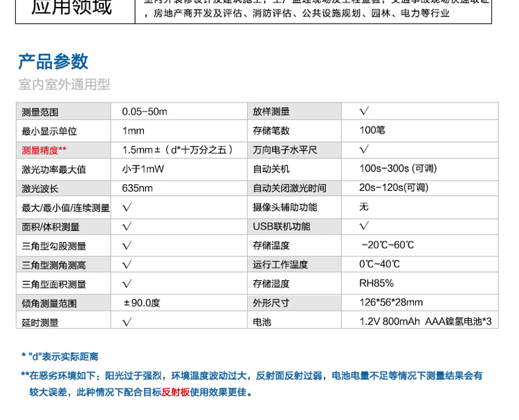Click the 100s-300s (可调) auto shutdown value
This screenshot has width=519, height=420.
(397, 169)
